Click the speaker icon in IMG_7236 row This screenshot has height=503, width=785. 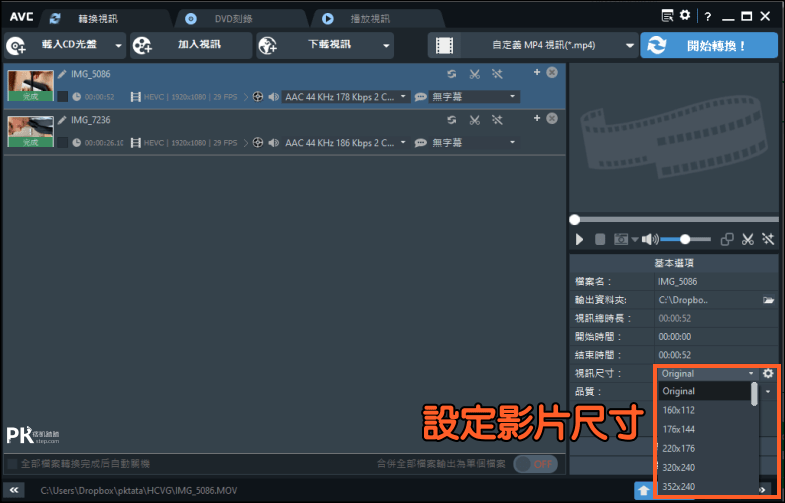point(273,143)
